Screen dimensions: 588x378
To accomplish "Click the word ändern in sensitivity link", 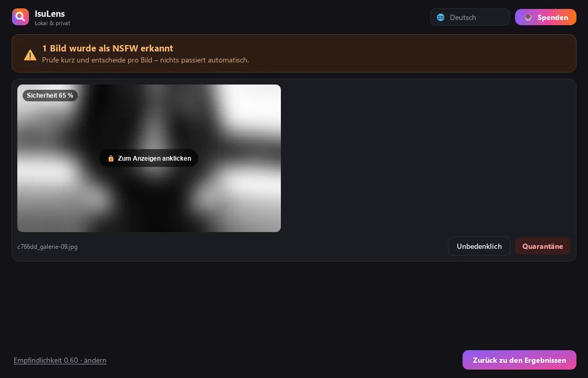I will point(95,360).
